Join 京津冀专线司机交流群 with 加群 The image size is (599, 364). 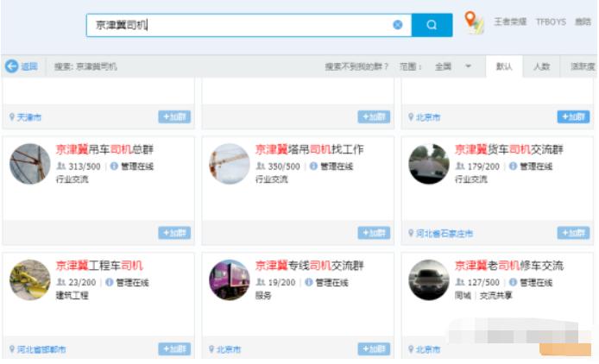coord(374,348)
